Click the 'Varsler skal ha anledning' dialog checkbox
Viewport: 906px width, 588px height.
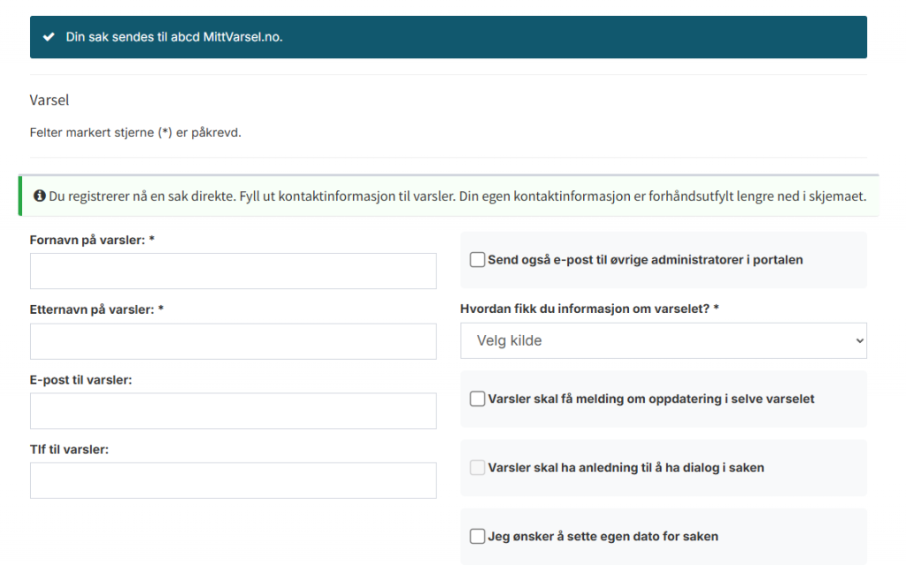click(x=478, y=468)
